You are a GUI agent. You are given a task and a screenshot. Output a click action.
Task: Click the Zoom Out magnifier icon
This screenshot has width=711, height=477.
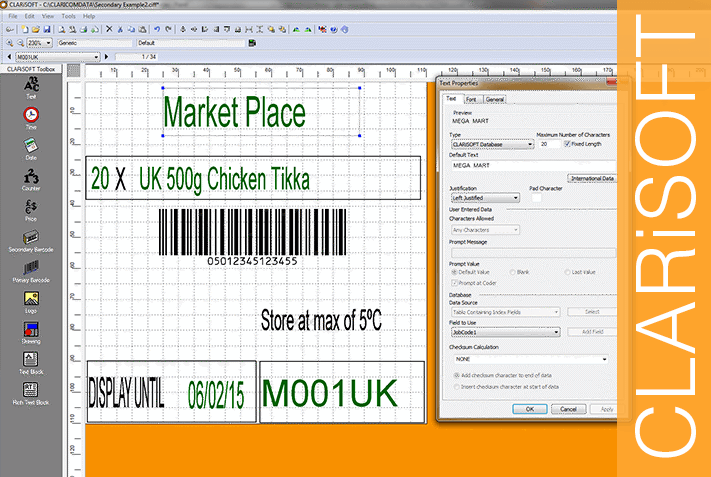click(x=20, y=43)
